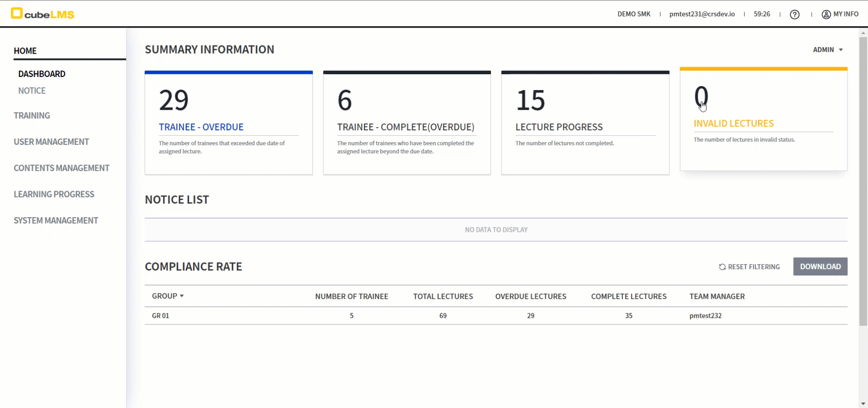This screenshot has height=408, width=868.
Task: Open SYSTEM MANAGEMENT menu
Action: 56,220
